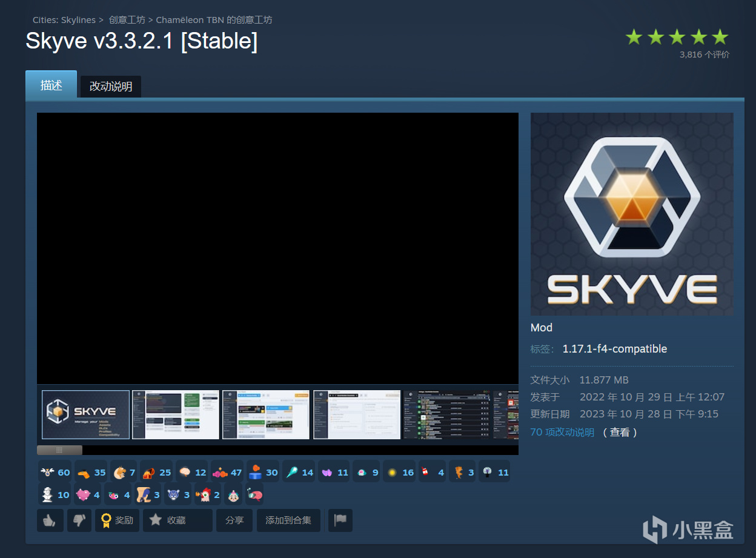Click the 奖励 award button

118,520
